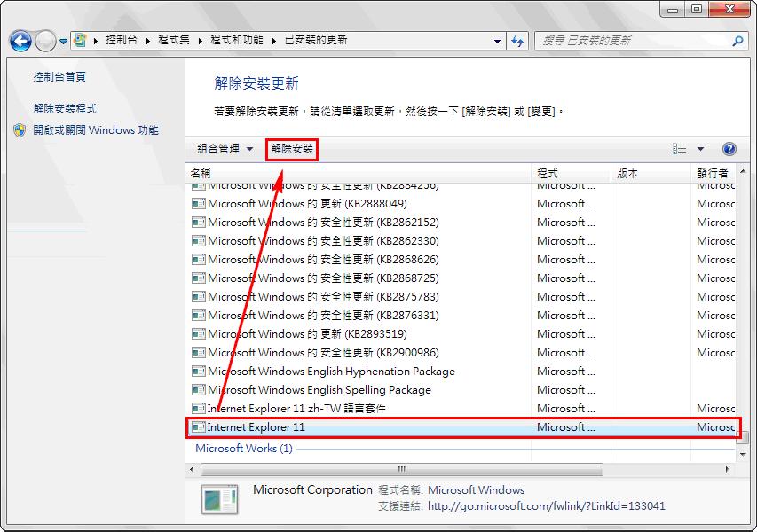
Task: Sort by the 程式 column header
Action: 571,174
